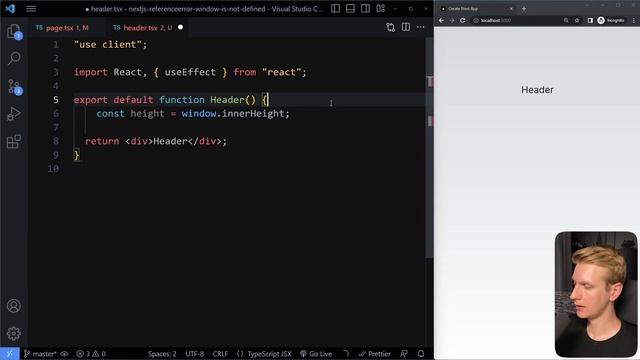
Task: Open the Source Control view
Action: [14, 87]
